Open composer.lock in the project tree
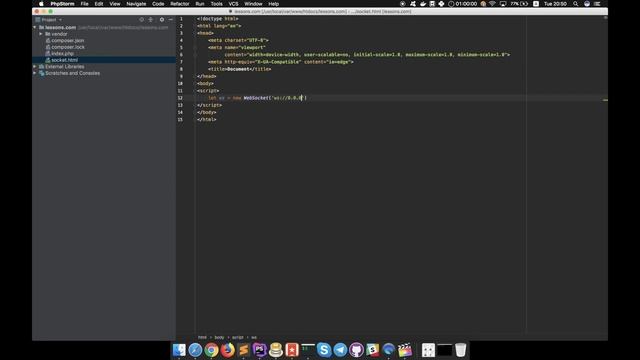The height and width of the screenshot is (360, 640). click(68, 47)
